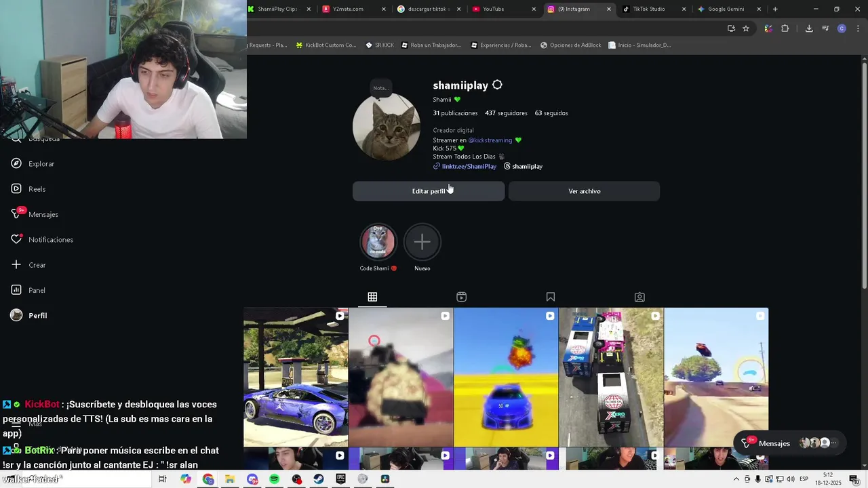Bookmark this page with star icon
This screenshot has height=488, width=868.
point(746,28)
